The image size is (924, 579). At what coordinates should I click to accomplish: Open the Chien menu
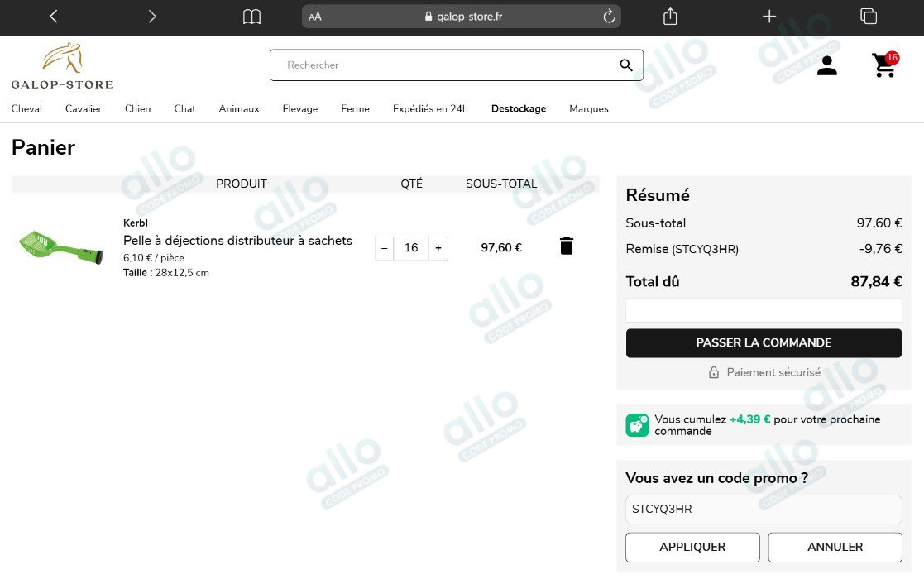137,109
